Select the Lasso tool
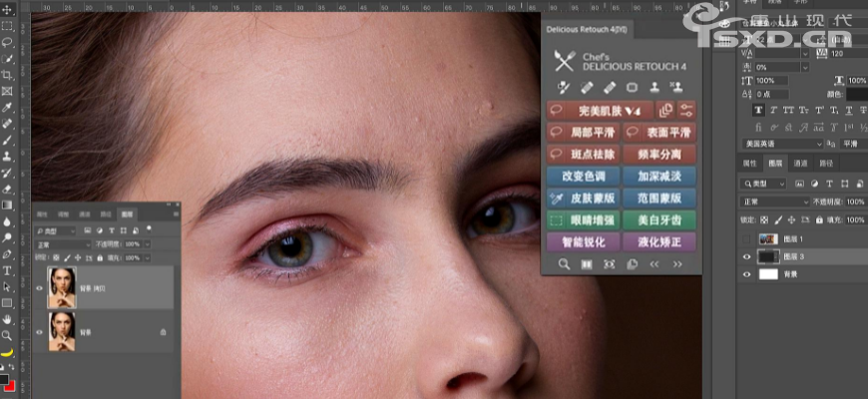Viewport: 868px width, 399px height. tap(7, 42)
